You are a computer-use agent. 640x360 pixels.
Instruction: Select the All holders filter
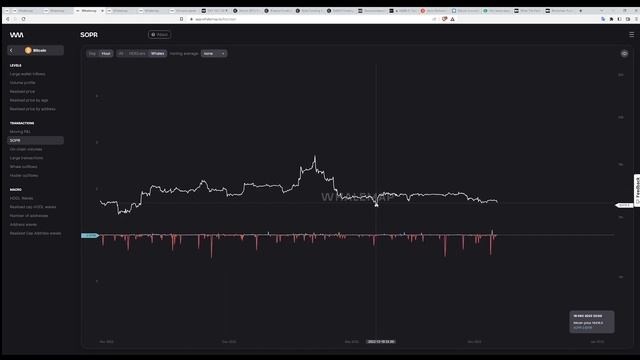[x=121, y=53]
